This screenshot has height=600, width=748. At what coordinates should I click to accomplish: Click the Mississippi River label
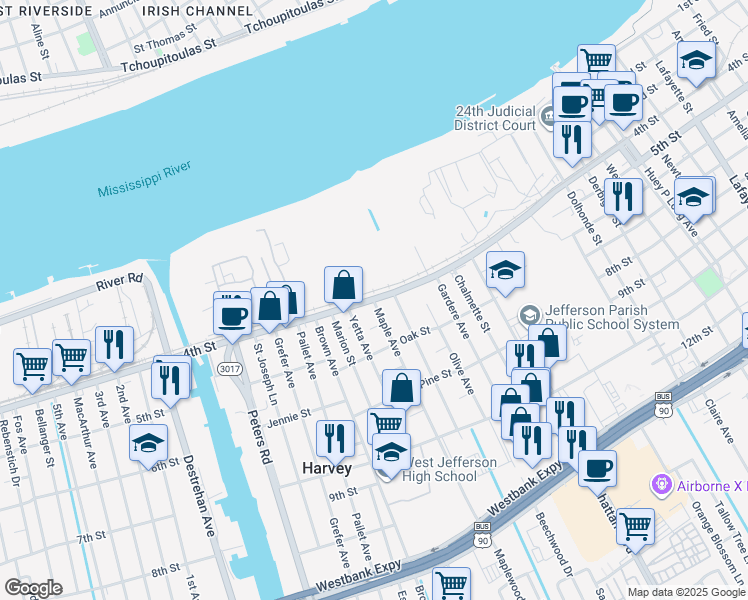click(x=145, y=179)
